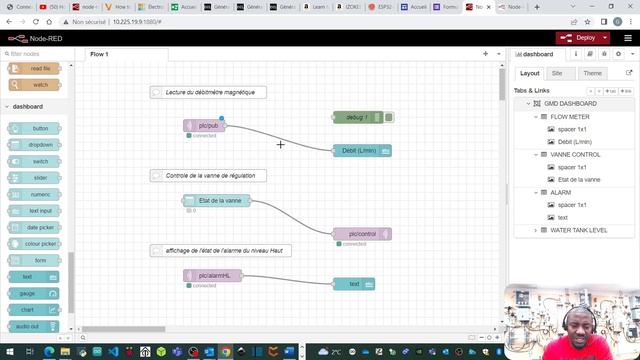
Task: Pick the numeric node in palette
Action: tap(34, 195)
